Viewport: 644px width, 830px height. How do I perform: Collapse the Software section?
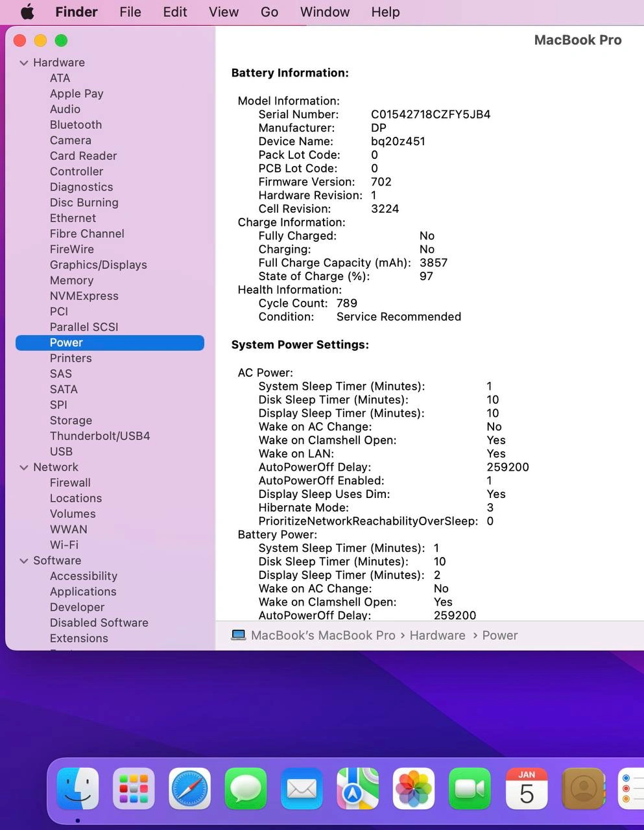pos(24,561)
